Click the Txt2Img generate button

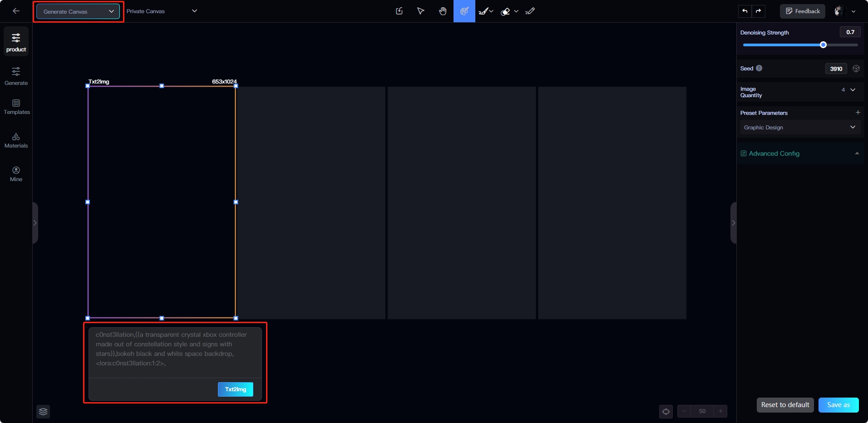pos(235,389)
